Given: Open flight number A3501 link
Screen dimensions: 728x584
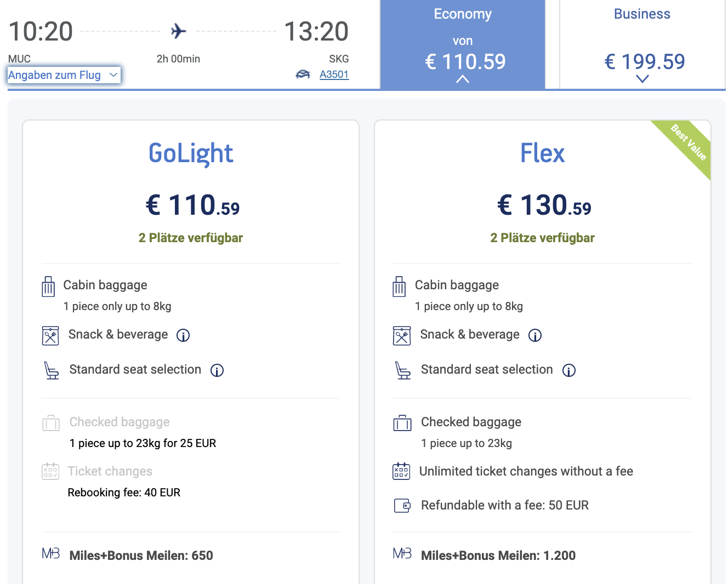Looking at the screenshot, I should (x=334, y=75).
